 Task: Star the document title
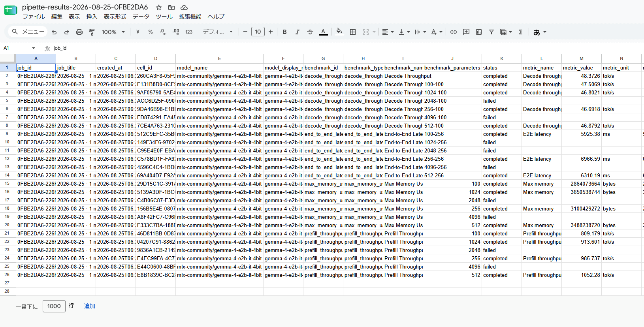[159, 8]
